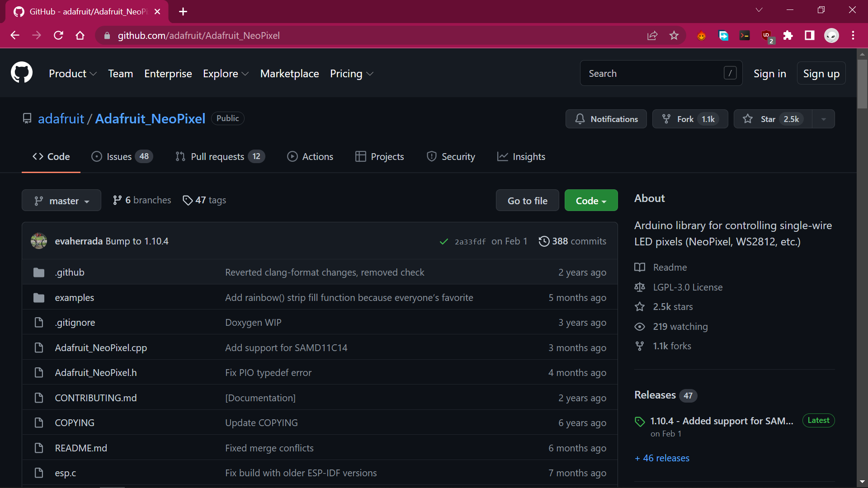Expand the Explore menu
The height and width of the screenshot is (488, 868).
226,74
